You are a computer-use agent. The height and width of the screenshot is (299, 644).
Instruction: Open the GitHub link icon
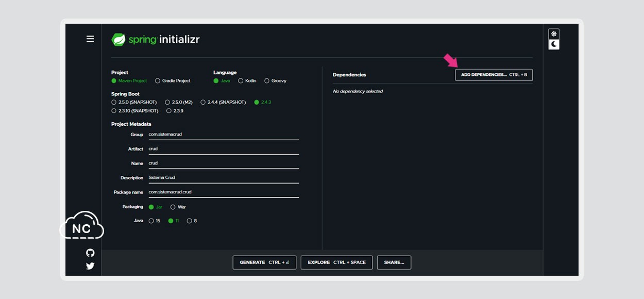click(x=90, y=253)
